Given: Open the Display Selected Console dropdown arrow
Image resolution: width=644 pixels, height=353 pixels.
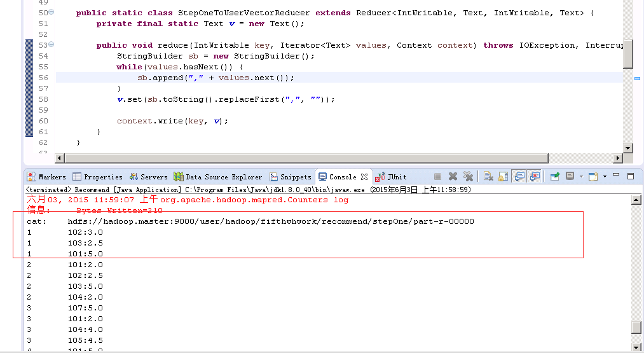Looking at the screenshot, I should pos(581,177).
